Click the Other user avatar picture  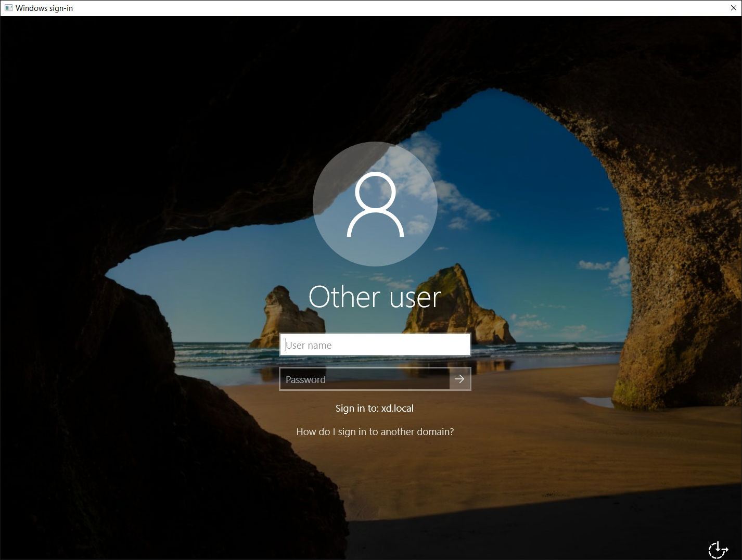click(375, 203)
